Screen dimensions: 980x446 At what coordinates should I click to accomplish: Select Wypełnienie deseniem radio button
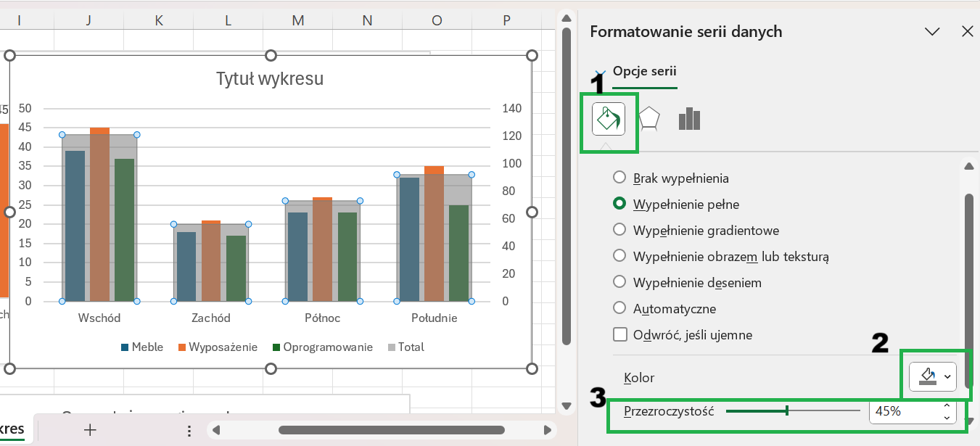619,283
